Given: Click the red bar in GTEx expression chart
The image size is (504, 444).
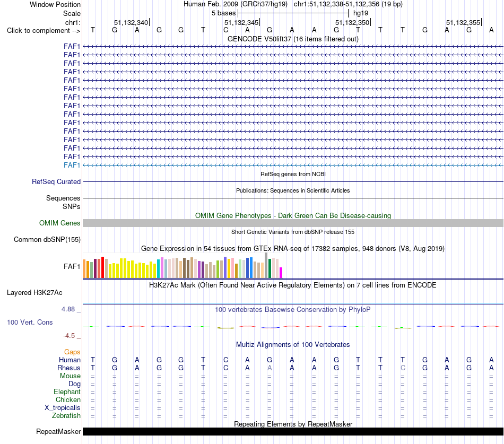Looking at the screenshot, I should coord(102,267).
